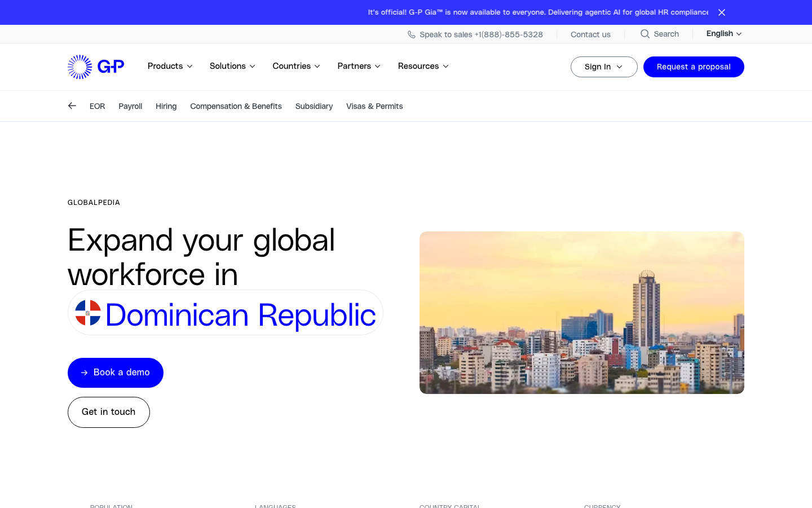Open the G-P logo home link
The height and width of the screenshot is (508, 812).
pos(96,67)
